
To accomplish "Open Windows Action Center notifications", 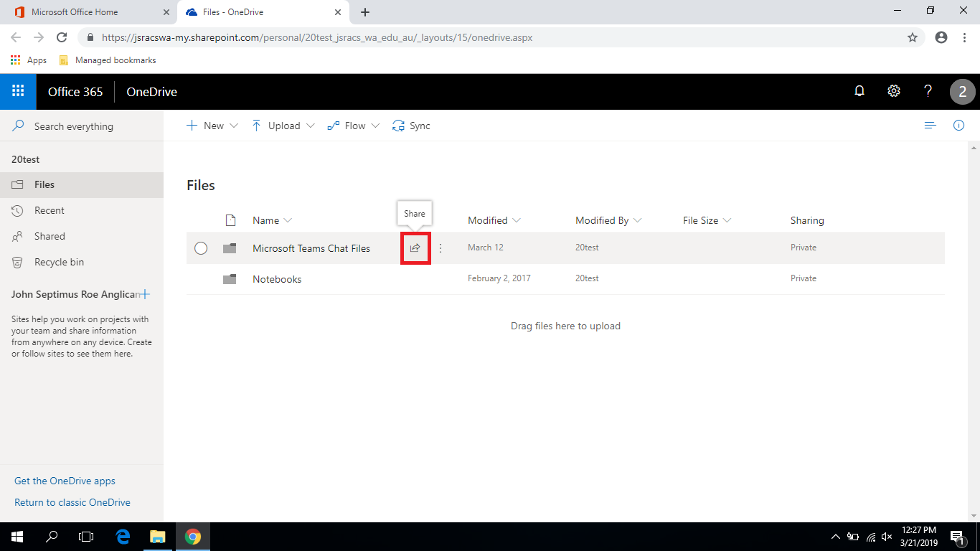I will click(956, 537).
